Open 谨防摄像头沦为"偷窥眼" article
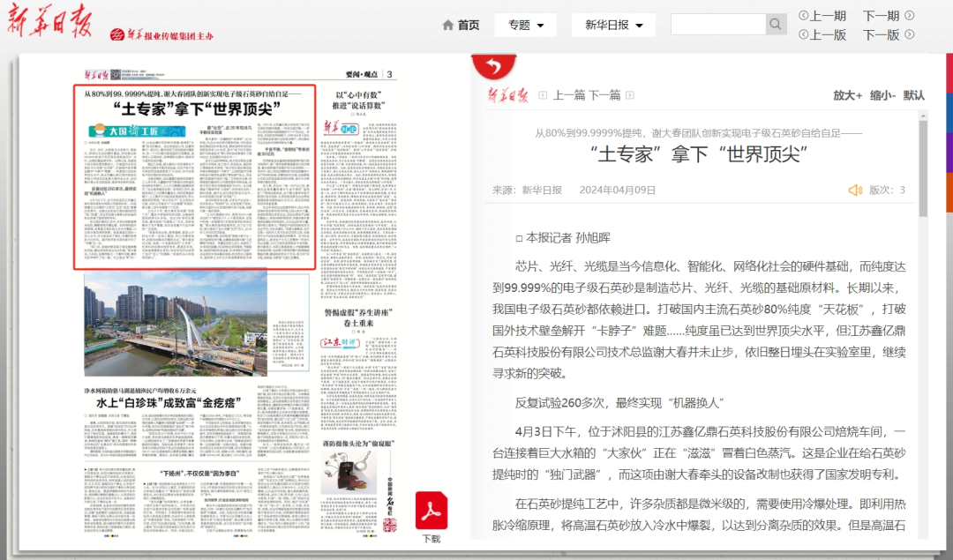 click(x=358, y=444)
